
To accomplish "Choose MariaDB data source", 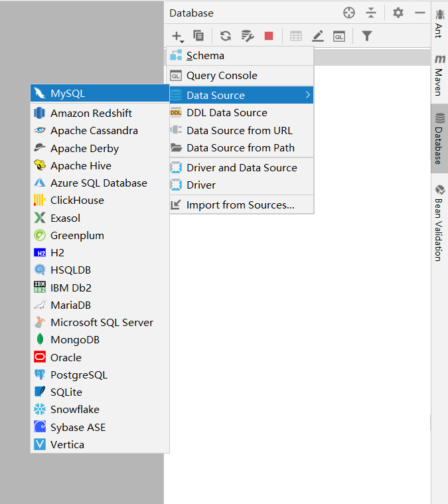I will point(100,305).
